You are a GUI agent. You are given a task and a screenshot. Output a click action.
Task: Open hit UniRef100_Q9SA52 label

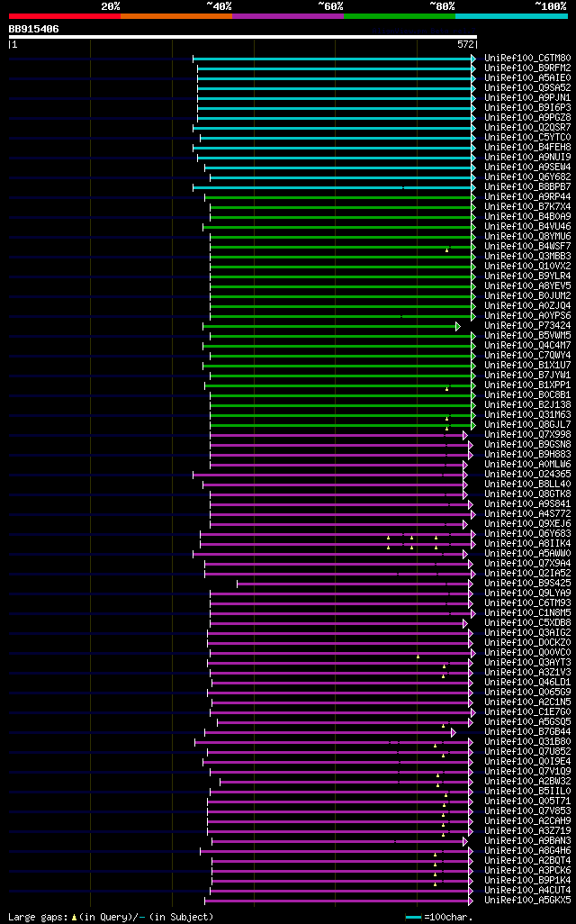pos(527,87)
